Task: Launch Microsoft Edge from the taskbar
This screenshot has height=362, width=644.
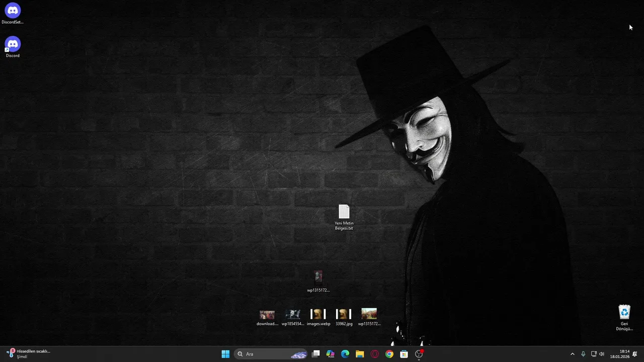Action: coord(345,354)
